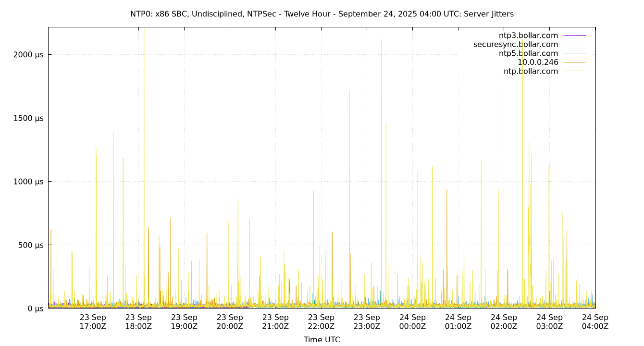
Task: Click the ntp5.bollar.com legend label
Action: coord(528,53)
